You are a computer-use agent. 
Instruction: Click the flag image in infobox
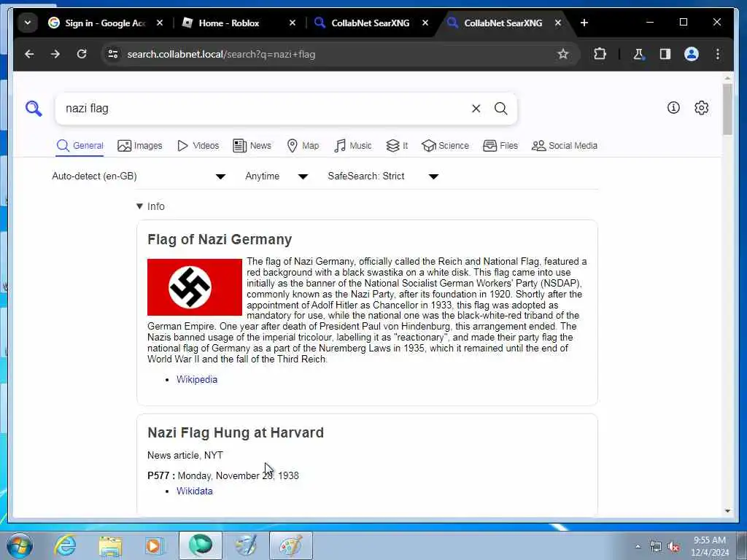[194, 287]
